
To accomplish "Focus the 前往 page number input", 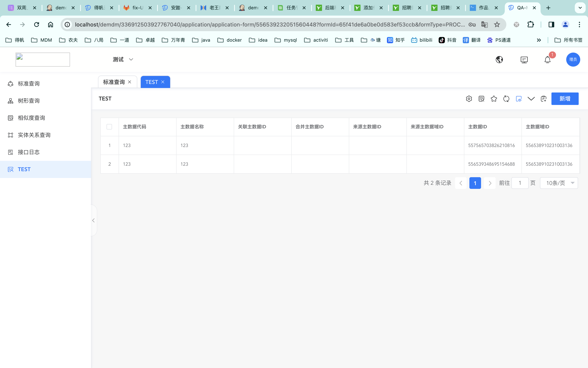I will [520, 183].
